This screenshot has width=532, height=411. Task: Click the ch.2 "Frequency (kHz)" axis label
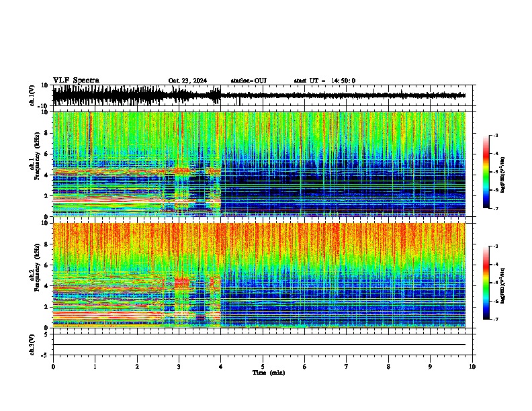(37, 267)
